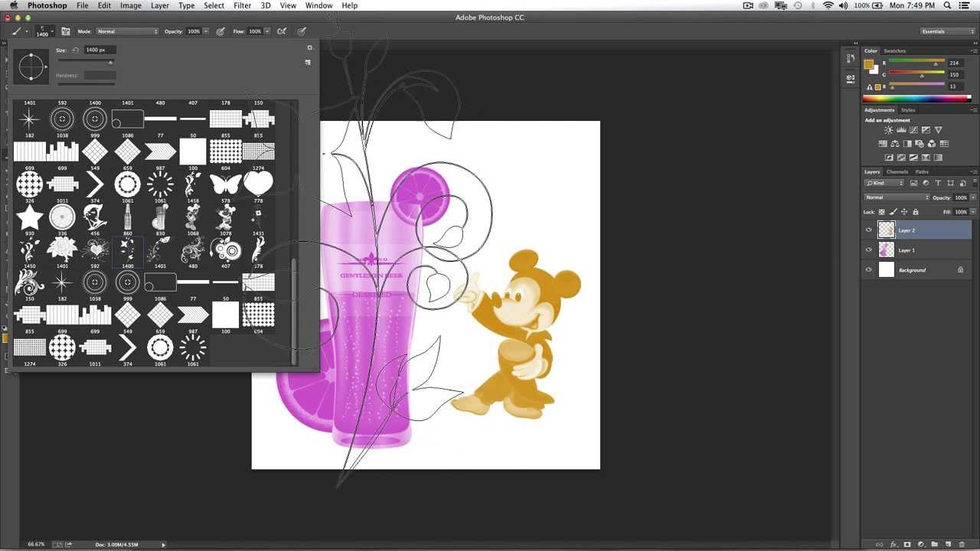The width and height of the screenshot is (980, 551).
Task: Open the Filter menu
Action: [x=242, y=5]
